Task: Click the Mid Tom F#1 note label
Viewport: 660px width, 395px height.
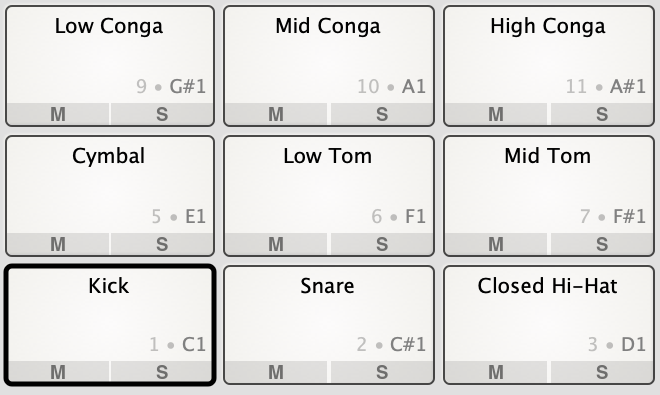Action: pos(629,216)
